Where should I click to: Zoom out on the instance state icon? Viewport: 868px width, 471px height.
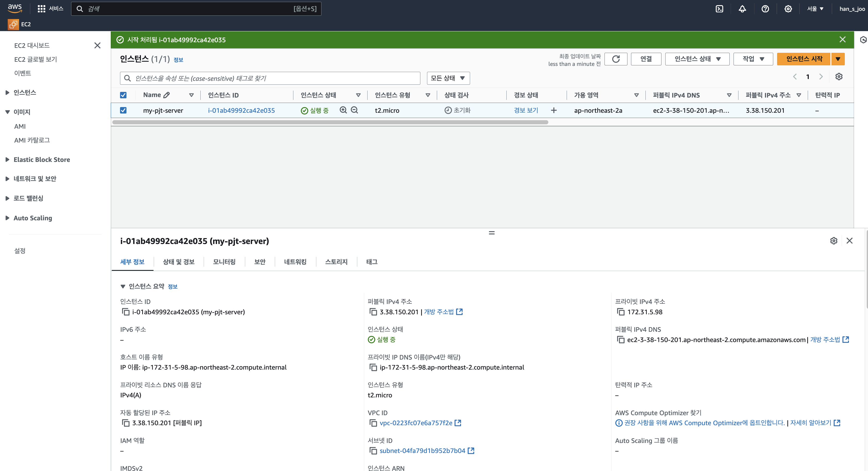[x=354, y=110]
